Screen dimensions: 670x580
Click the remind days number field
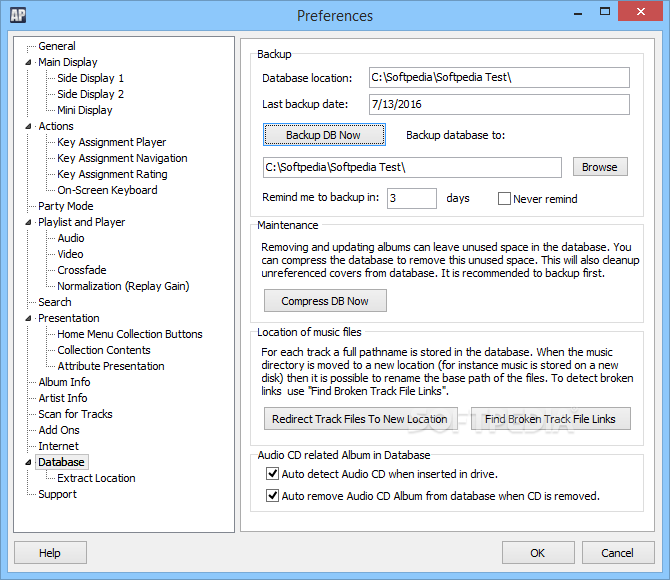(412, 198)
